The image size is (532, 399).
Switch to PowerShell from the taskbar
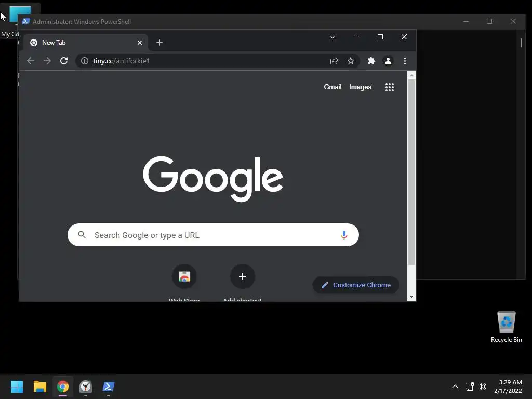109,387
